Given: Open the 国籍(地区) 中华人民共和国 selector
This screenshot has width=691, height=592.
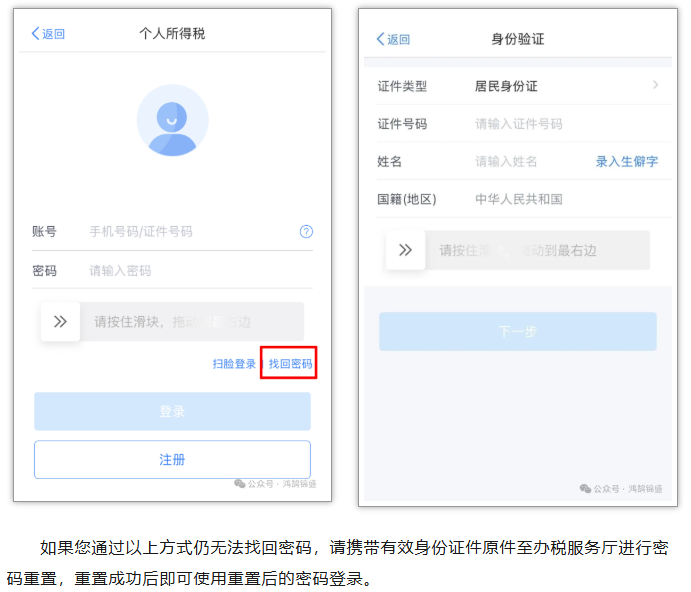Looking at the screenshot, I should (x=519, y=199).
